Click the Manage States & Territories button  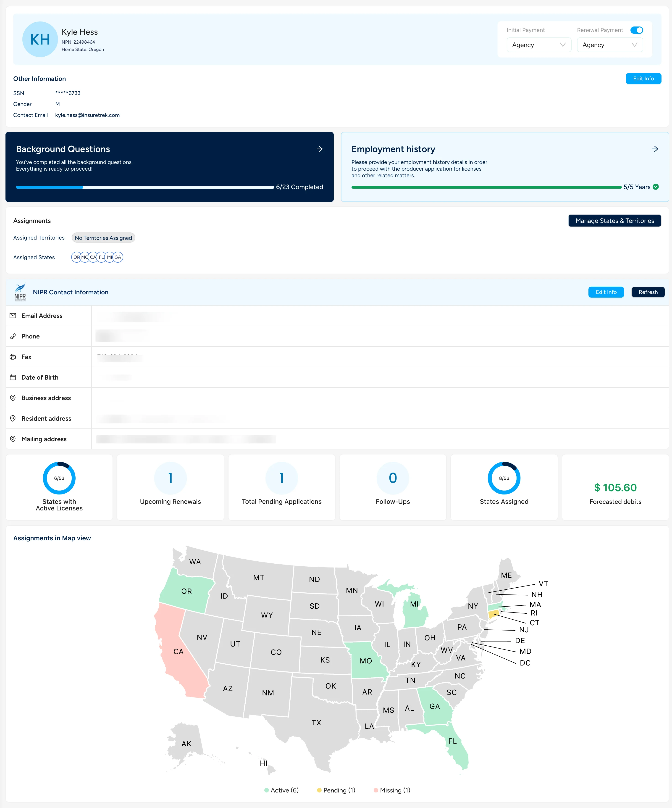(x=614, y=220)
